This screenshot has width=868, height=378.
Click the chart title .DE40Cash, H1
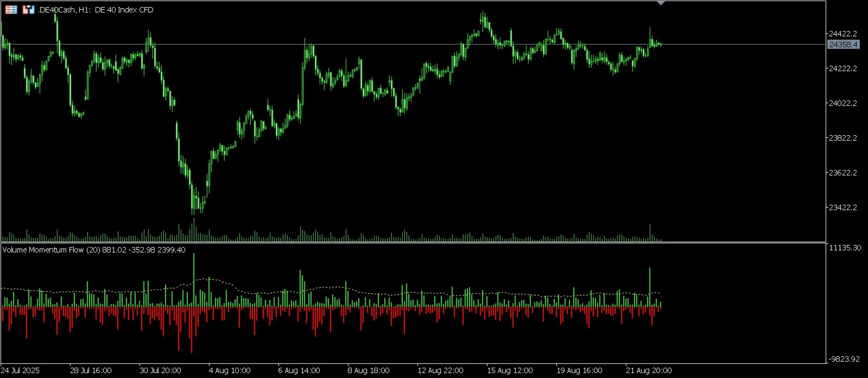point(64,10)
